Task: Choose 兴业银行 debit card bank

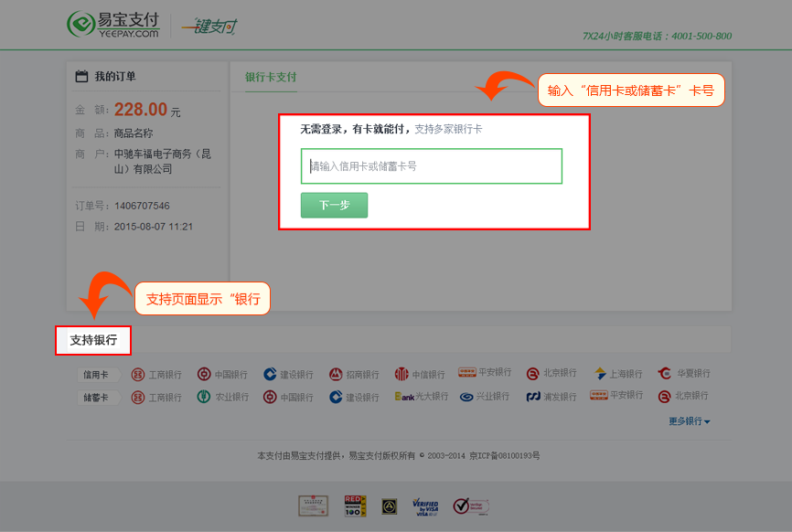Action: tap(485, 397)
